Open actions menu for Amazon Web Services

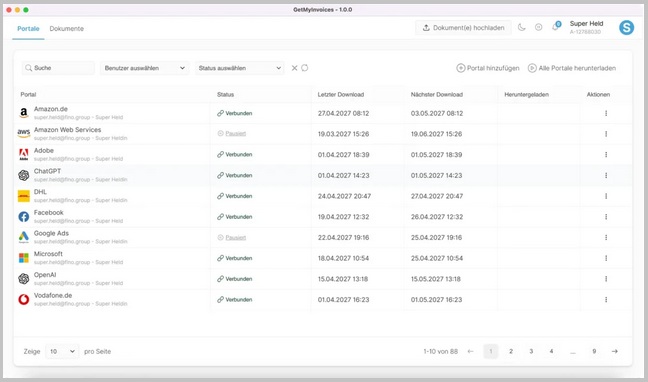tap(606, 134)
